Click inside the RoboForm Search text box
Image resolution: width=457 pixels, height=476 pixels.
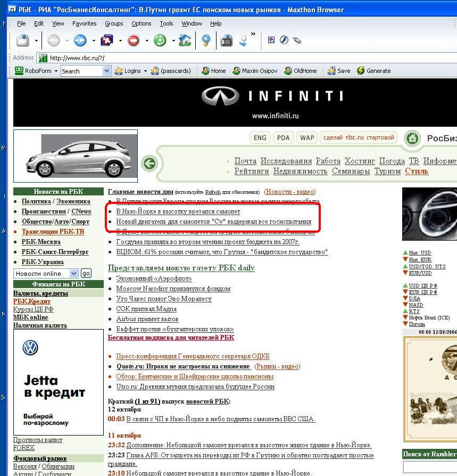(x=82, y=71)
